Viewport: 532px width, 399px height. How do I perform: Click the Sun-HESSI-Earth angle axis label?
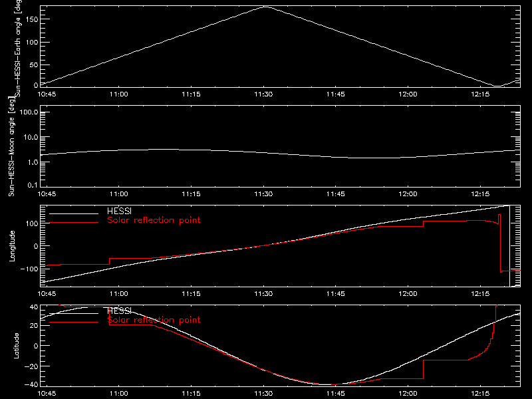[18, 49]
